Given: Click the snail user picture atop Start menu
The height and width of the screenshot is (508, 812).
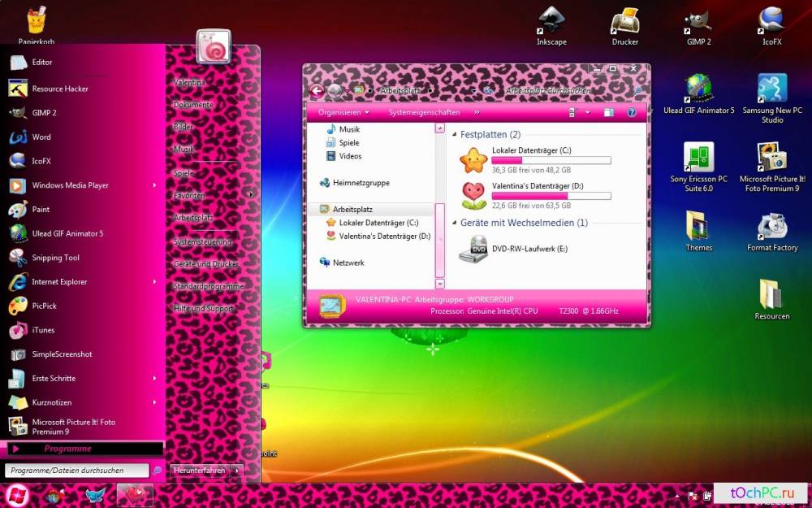Looking at the screenshot, I should (x=214, y=46).
